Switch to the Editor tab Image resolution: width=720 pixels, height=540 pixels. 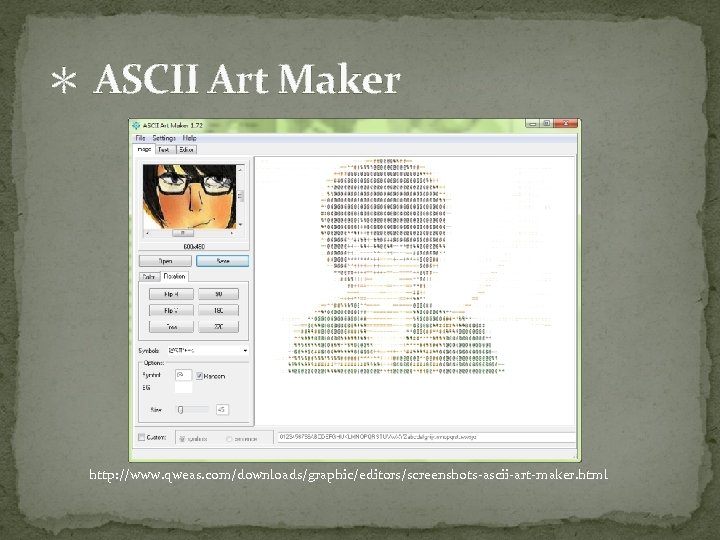[x=186, y=150]
